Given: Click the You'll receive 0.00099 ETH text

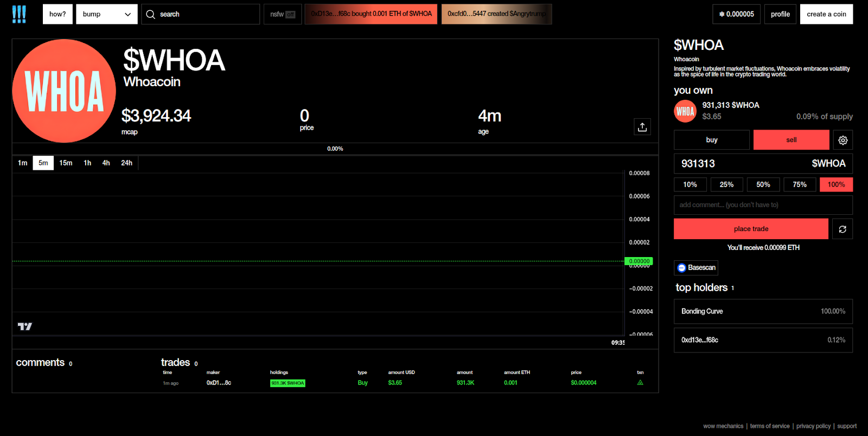Looking at the screenshot, I should (x=763, y=248).
